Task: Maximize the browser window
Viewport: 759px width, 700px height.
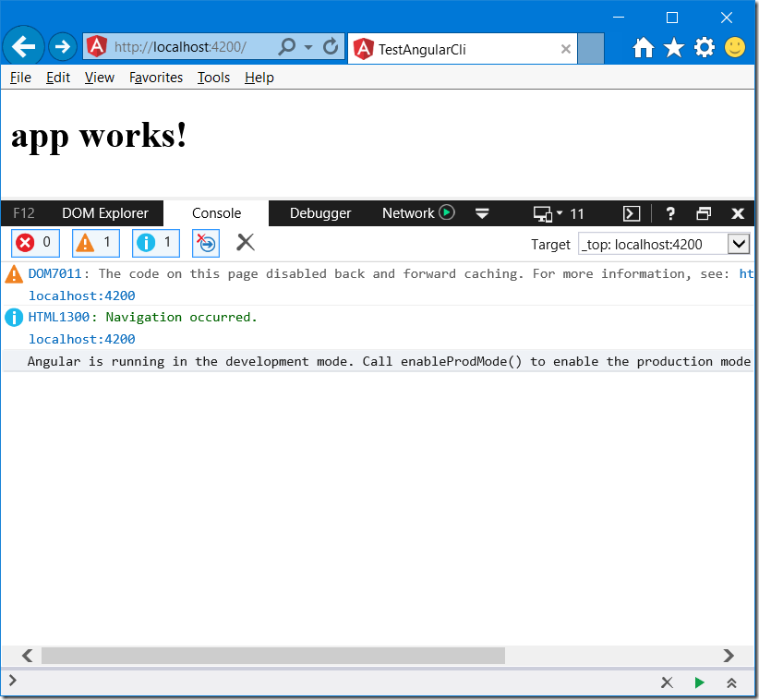Action: (x=672, y=18)
